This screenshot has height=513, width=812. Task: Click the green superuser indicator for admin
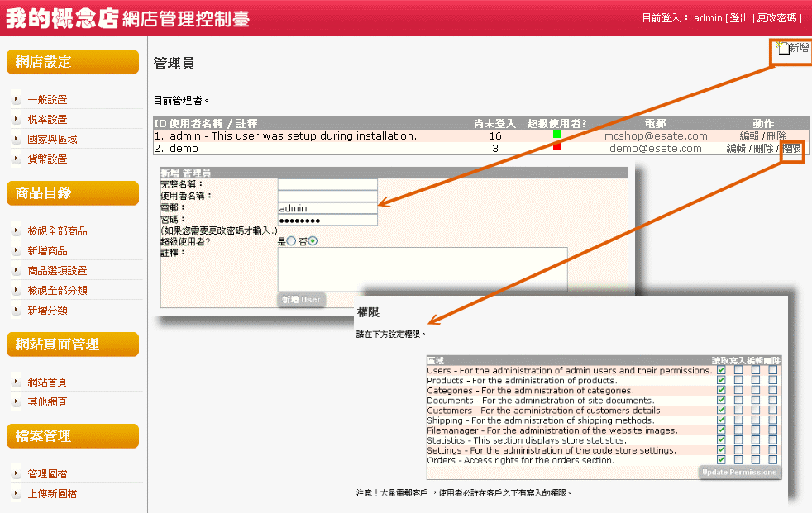[557, 135]
